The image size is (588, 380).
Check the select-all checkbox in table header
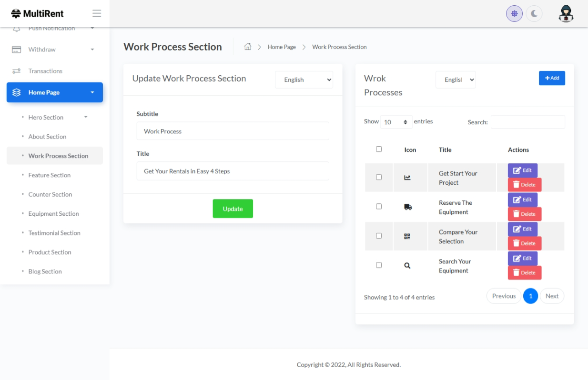pos(379,149)
